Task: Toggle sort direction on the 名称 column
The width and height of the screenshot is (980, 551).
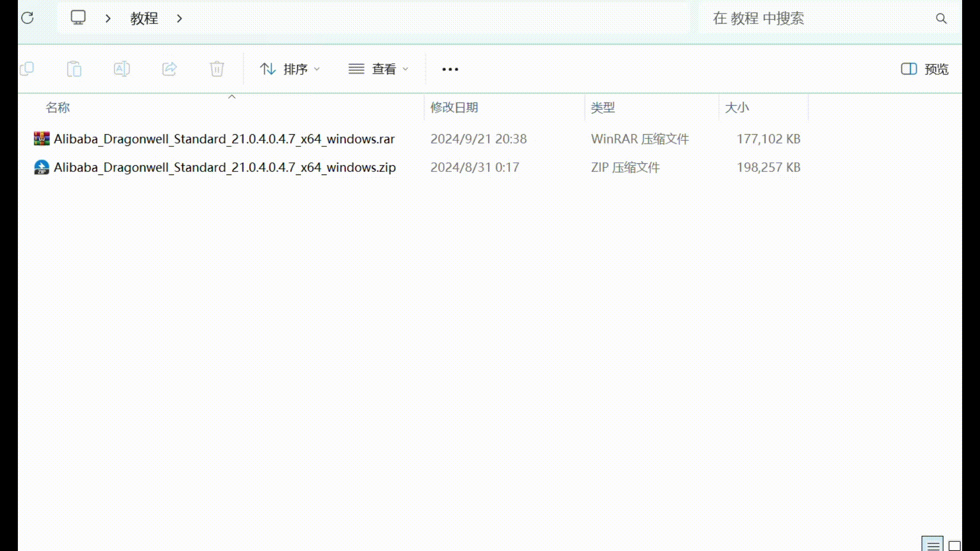Action: click(x=58, y=108)
